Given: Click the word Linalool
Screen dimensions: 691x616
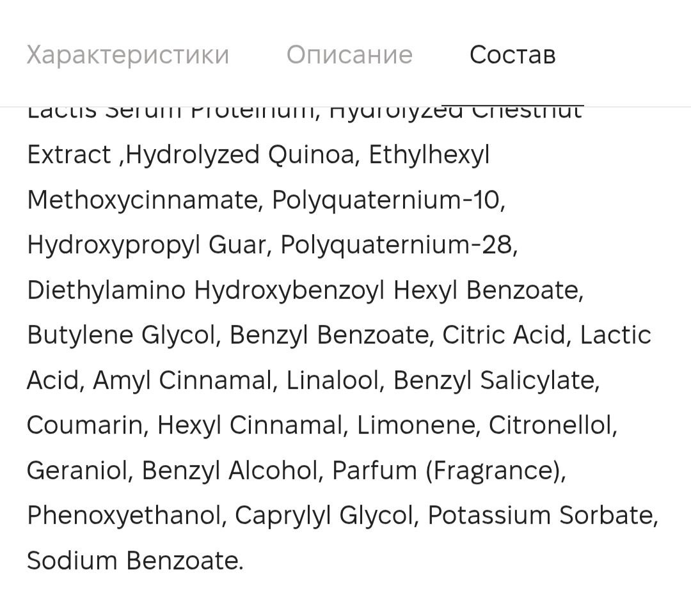Looking at the screenshot, I should pyautogui.click(x=332, y=380).
